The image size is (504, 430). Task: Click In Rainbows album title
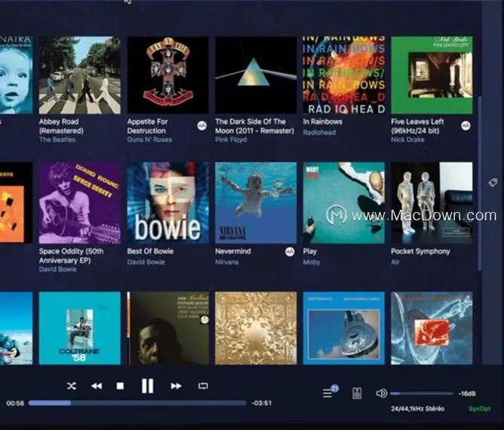click(x=323, y=121)
